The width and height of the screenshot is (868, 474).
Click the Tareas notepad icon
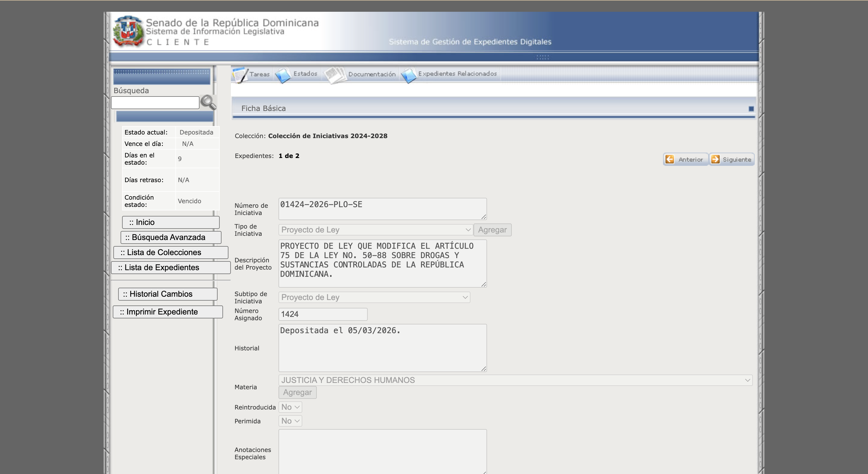[240, 74]
